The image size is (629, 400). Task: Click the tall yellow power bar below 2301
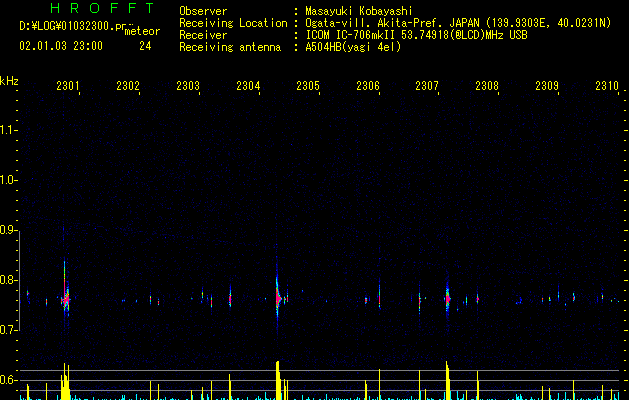[65, 381]
